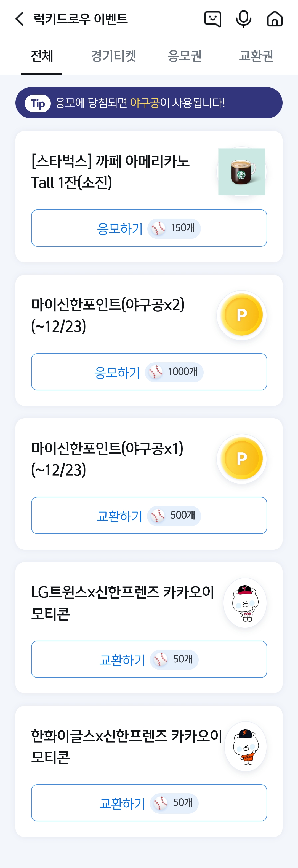Open the chatbot smiley icon
The image size is (298, 868).
[213, 19]
